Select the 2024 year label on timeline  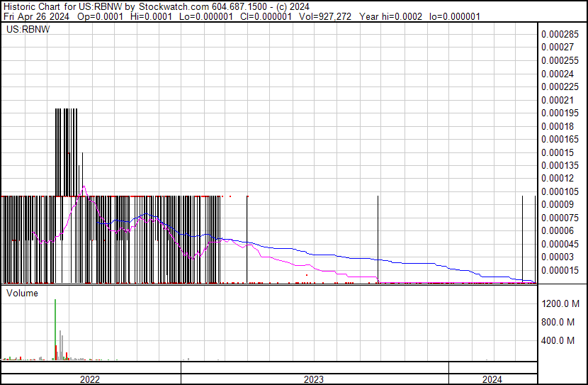[490, 379]
